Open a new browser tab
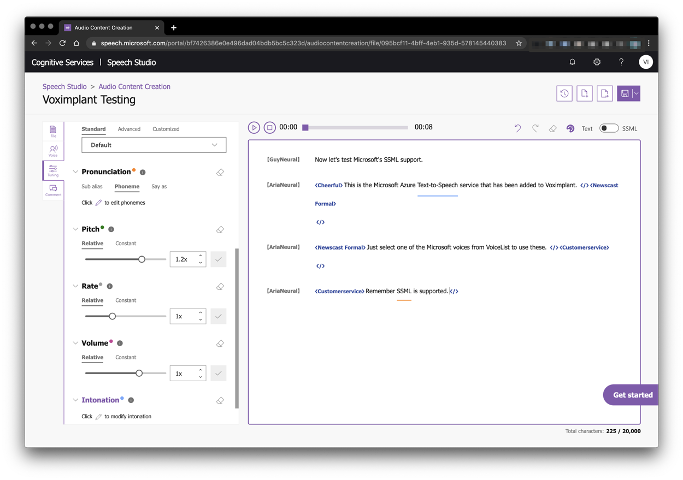The image size is (683, 480). tap(173, 27)
